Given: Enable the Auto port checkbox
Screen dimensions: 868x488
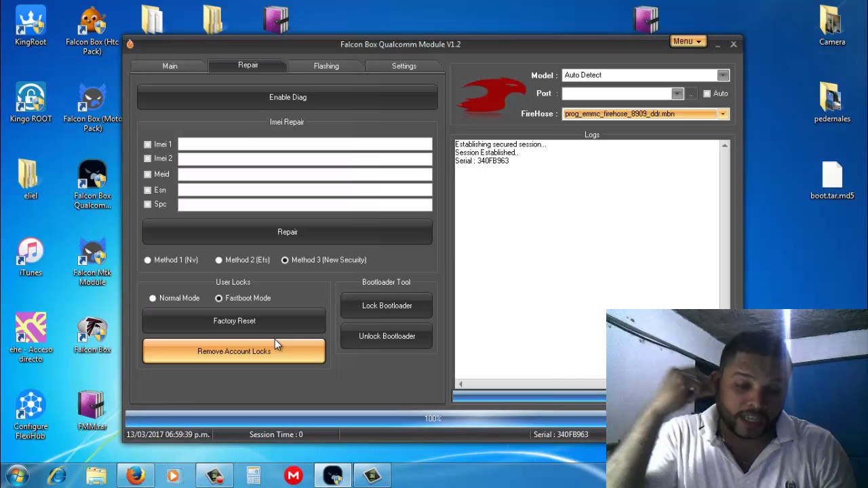Looking at the screenshot, I should [707, 94].
